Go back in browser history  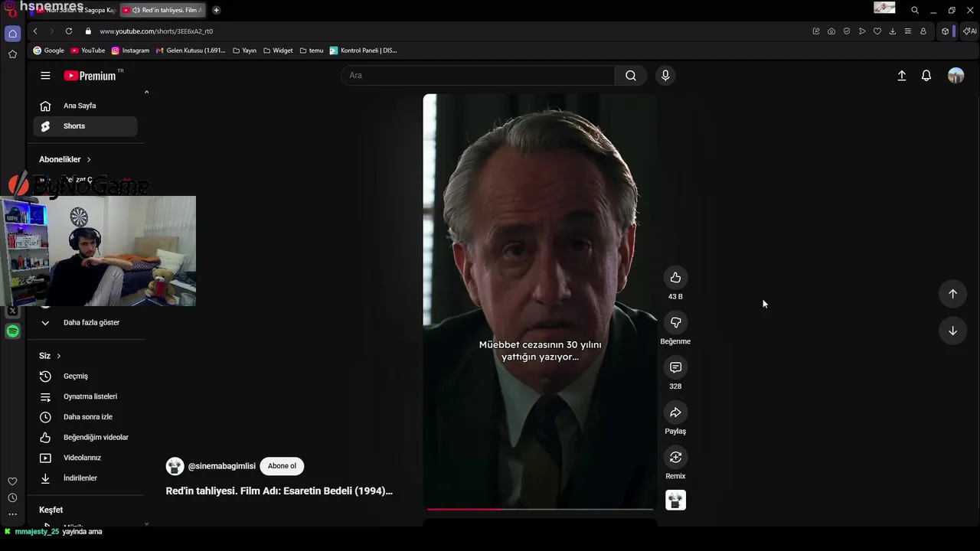click(x=35, y=31)
